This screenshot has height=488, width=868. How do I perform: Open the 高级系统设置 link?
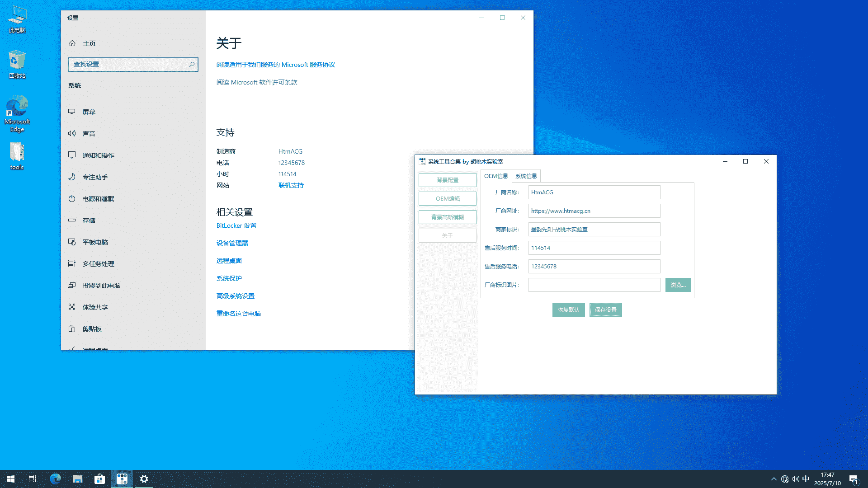(236, 296)
